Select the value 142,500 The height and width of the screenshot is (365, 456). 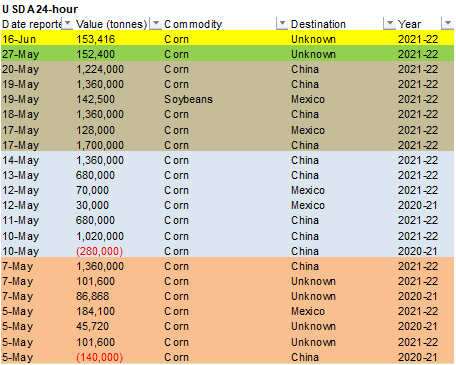96,99
